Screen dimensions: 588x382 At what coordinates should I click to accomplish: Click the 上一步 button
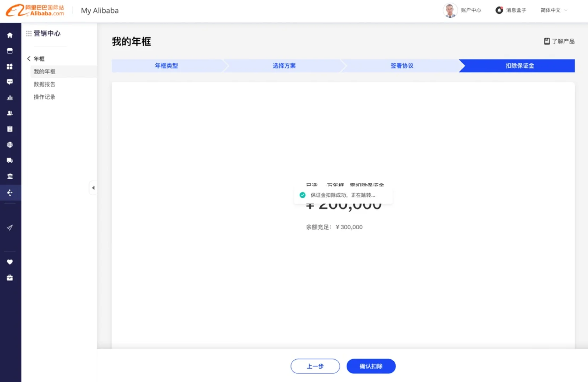coord(315,366)
